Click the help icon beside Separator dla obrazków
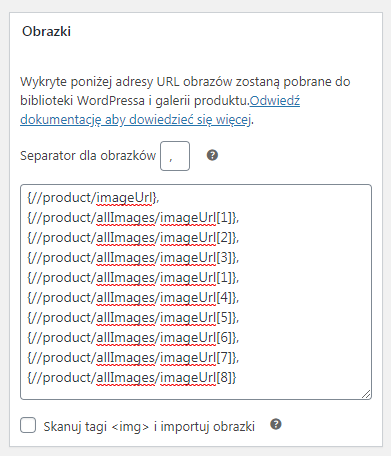Viewport: 391px width, 456px height. pyautogui.click(x=212, y=155)
